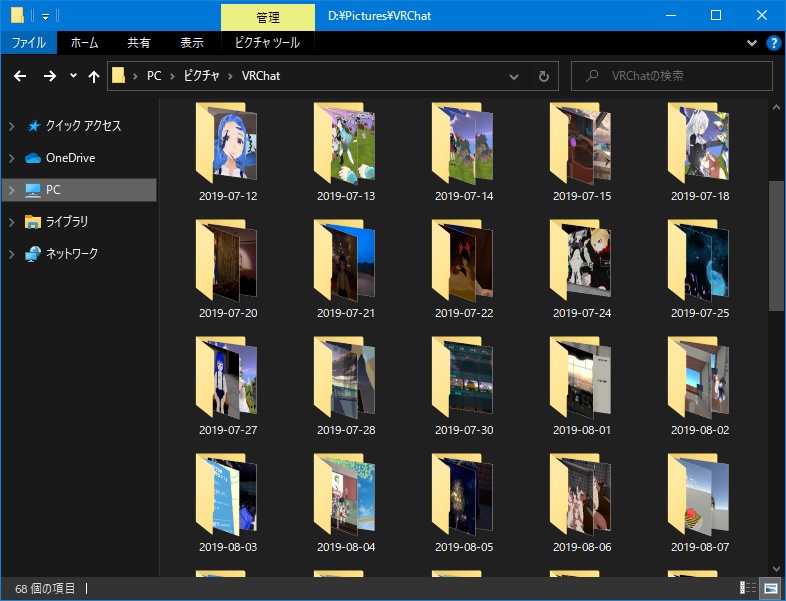
Task: Select the 2019-07-14 folder
Action: [464, 151]
